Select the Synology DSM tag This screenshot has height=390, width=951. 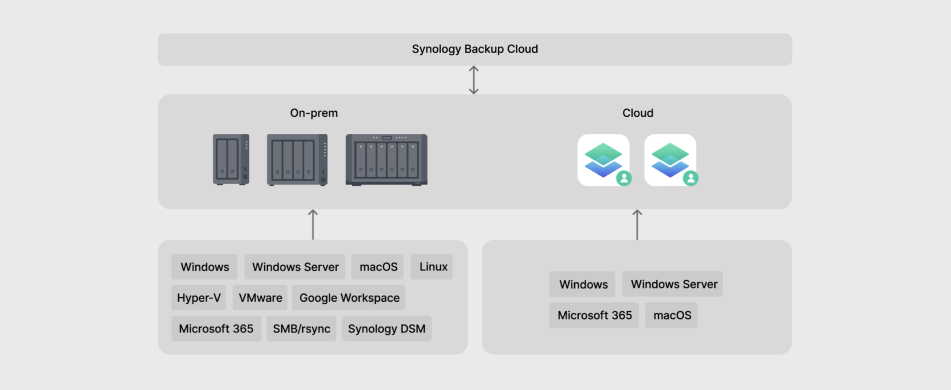[x=387, y=329]
